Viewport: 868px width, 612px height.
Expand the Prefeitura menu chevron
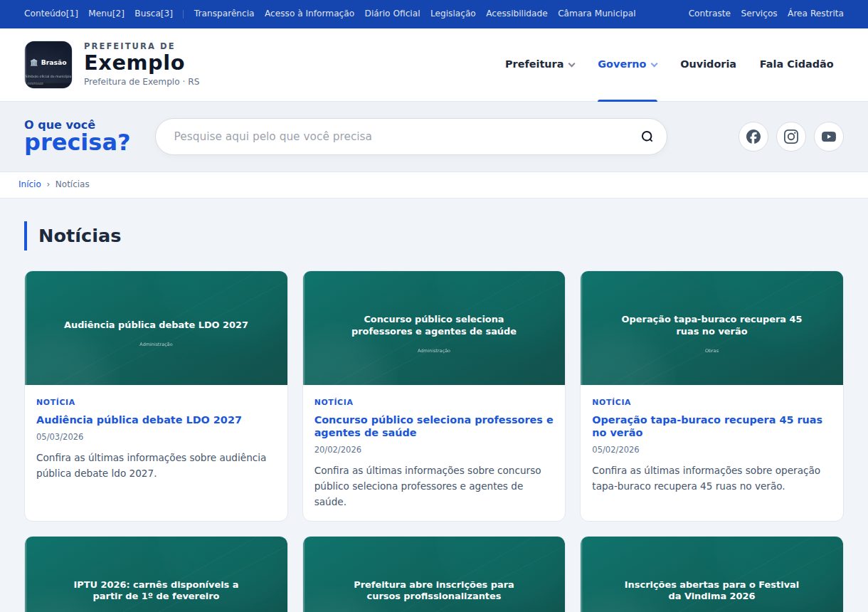pyautogui.click(x=571, y=65)
